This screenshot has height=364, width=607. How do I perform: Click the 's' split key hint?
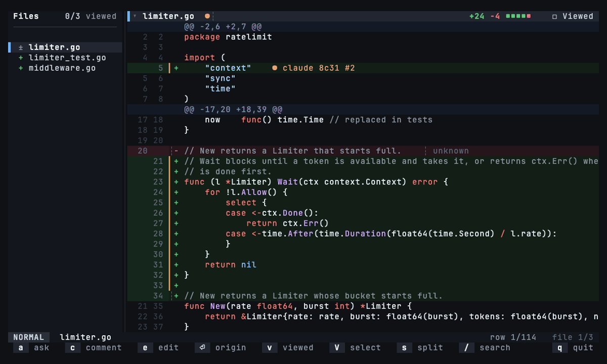pos(420,348)
